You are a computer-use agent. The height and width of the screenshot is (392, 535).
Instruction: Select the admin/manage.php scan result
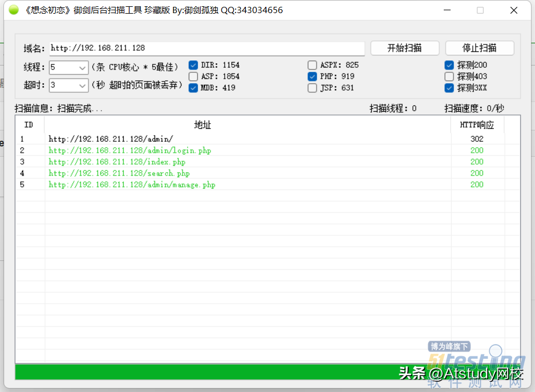click(132, 185)
